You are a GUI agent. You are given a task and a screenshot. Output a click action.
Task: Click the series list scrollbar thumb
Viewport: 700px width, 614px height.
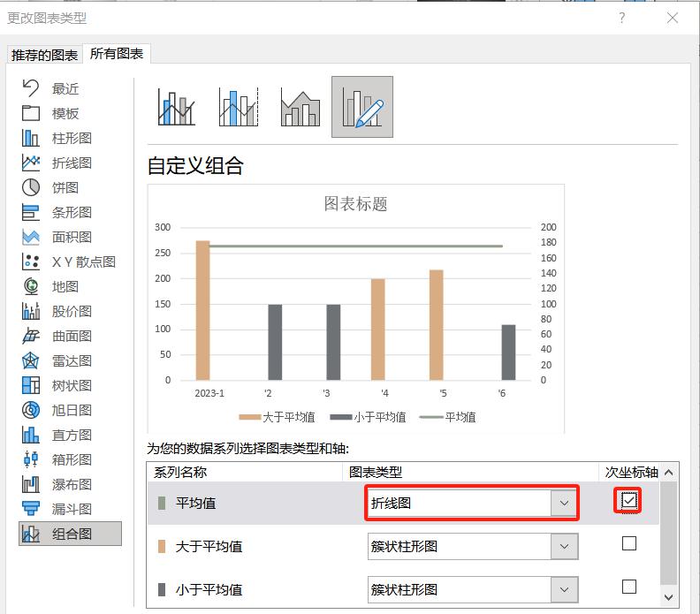tap(668, 533)
